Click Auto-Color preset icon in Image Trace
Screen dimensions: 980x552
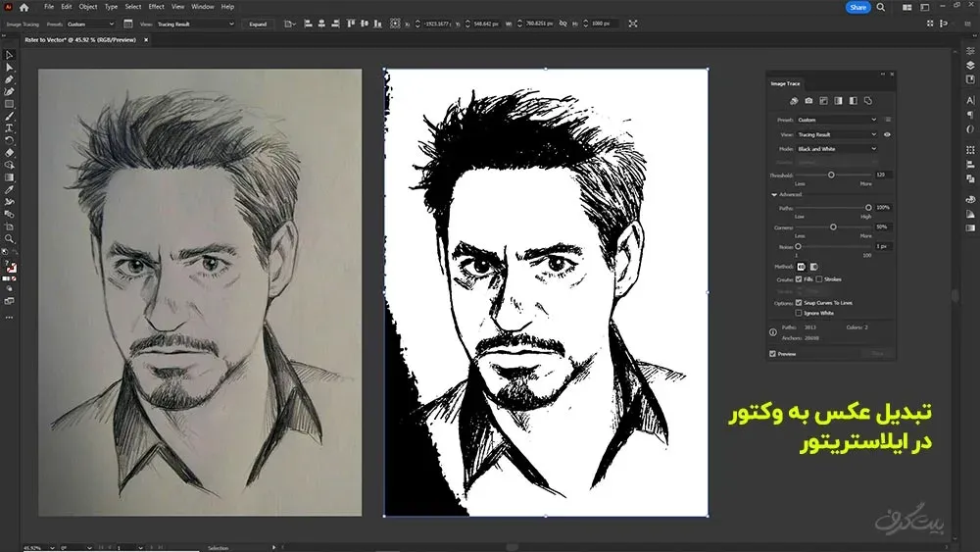click(794, 101)
